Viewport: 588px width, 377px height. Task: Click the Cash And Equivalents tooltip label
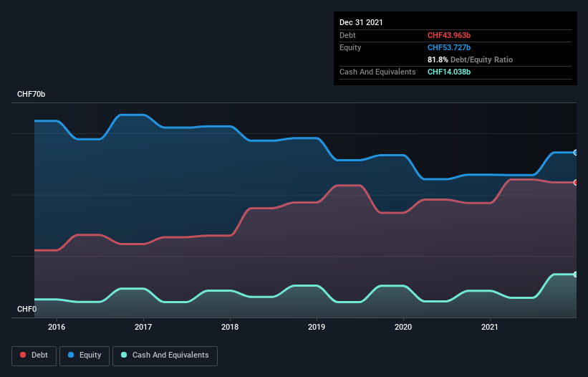377,72
